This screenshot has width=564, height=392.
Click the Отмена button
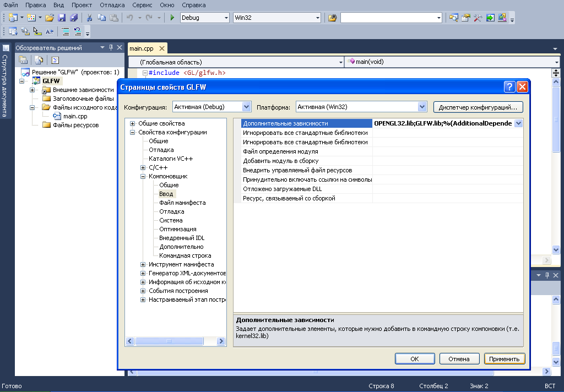tap(459, 359)
